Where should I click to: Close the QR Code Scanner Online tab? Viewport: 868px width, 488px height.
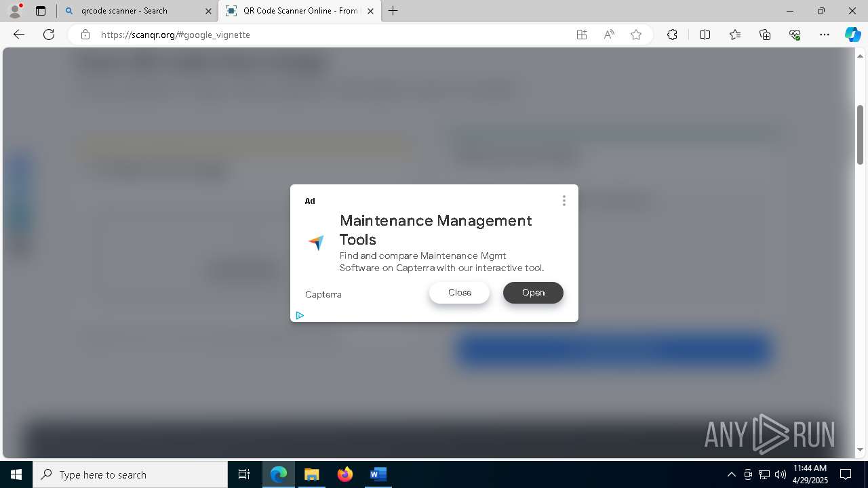click(370, 11)
